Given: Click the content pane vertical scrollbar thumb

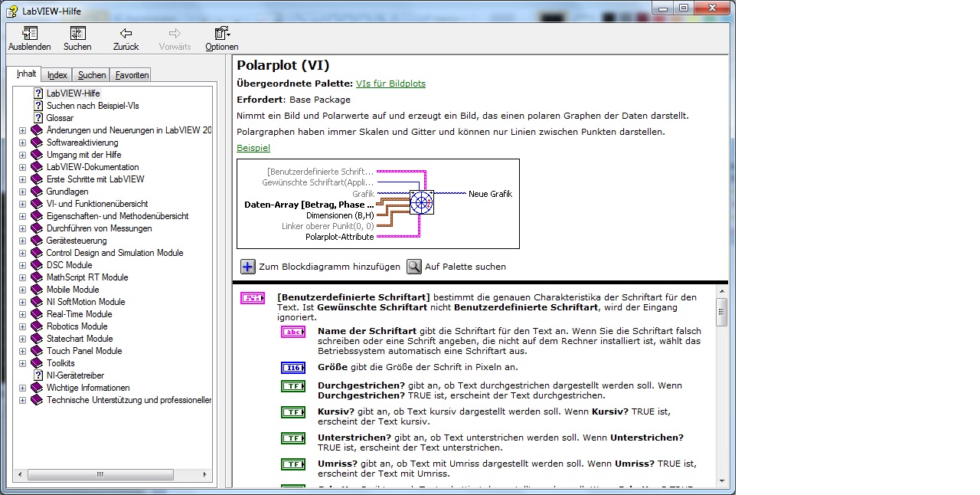Looking at the screenshot, I should [720, 312].
